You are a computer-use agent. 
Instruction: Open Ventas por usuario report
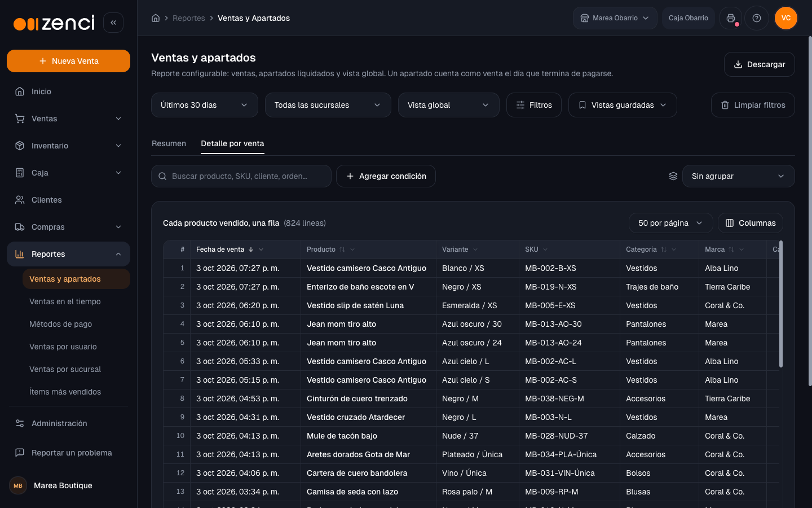[x=76, y=347]
